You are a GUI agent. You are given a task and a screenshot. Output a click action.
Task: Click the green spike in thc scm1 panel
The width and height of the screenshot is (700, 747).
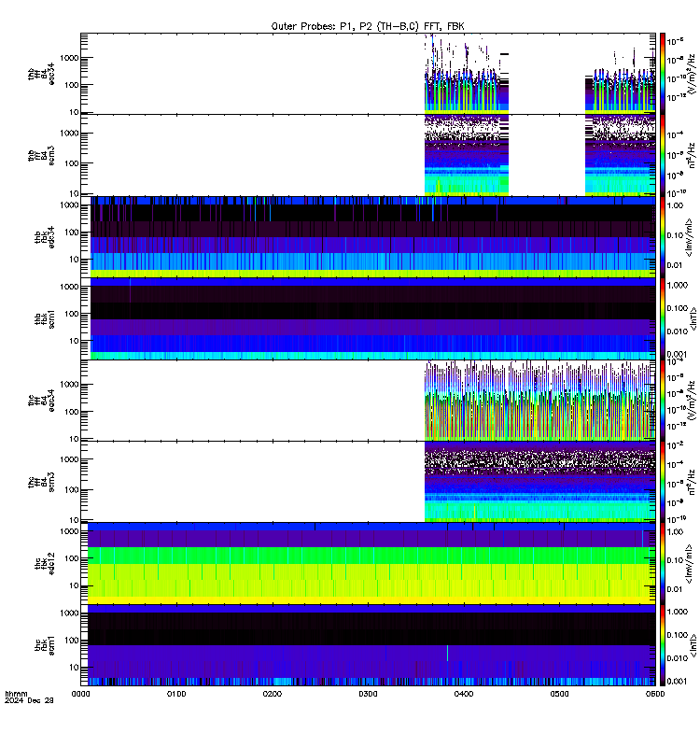click(x=447, y=653)
